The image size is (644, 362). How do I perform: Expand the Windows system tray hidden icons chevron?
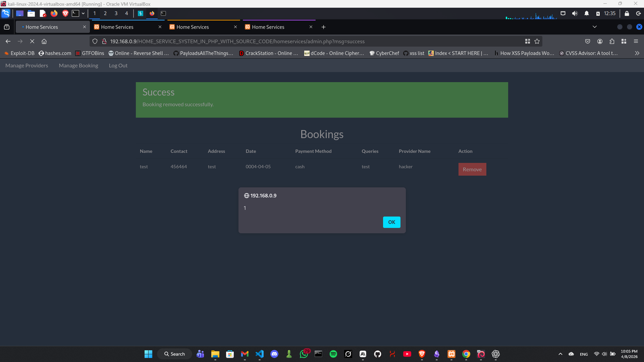pyautogui.click(x=560, y=354)
